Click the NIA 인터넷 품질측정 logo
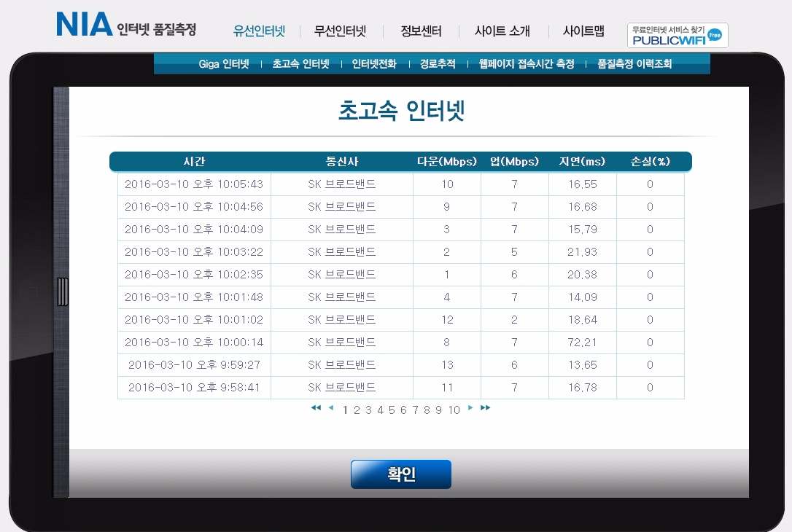 click(126, 25)
